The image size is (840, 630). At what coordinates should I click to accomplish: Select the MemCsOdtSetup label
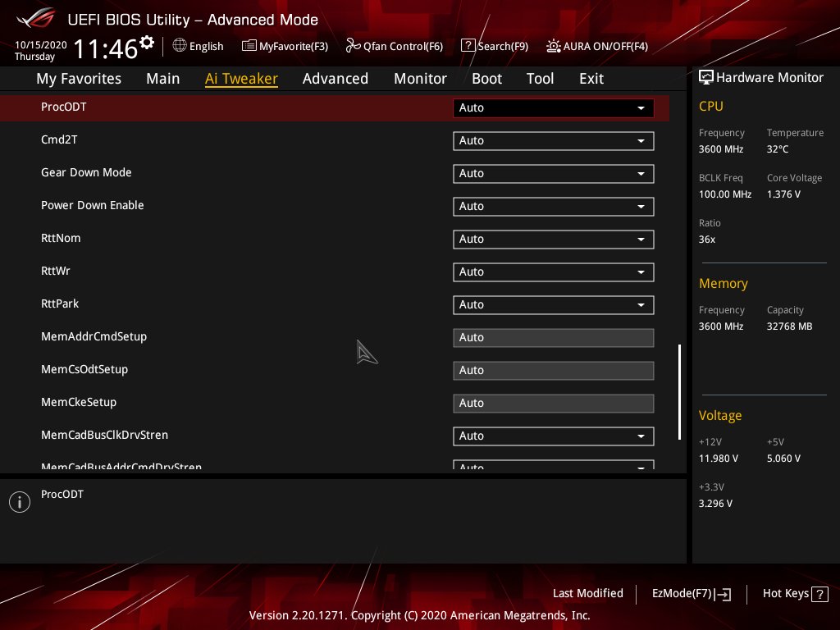pos(84,369)
